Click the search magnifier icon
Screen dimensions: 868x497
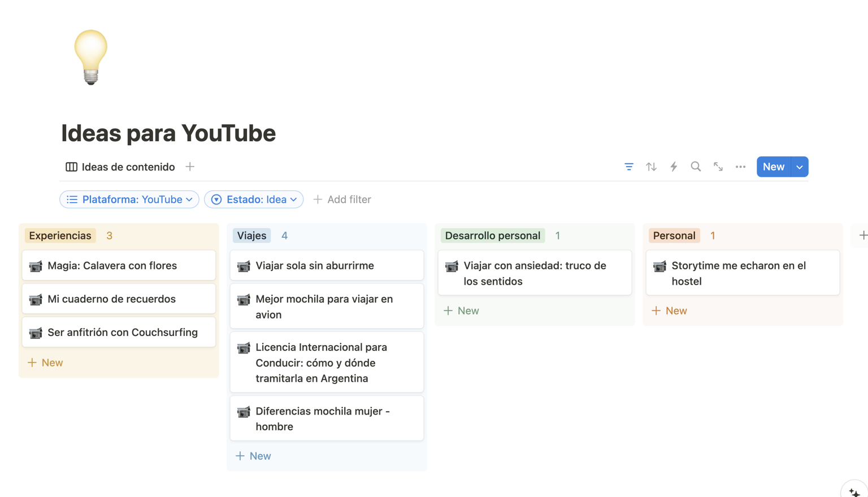pyautogui.click(x=696, y=167)
